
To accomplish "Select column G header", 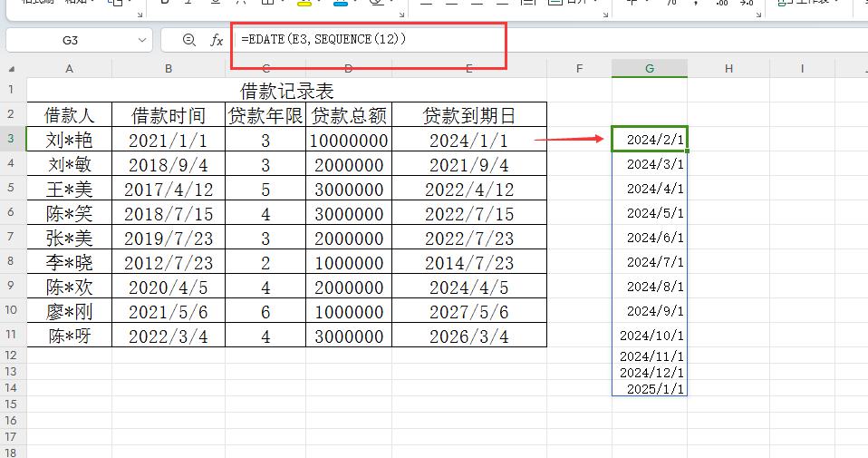I will click(650, 69).
